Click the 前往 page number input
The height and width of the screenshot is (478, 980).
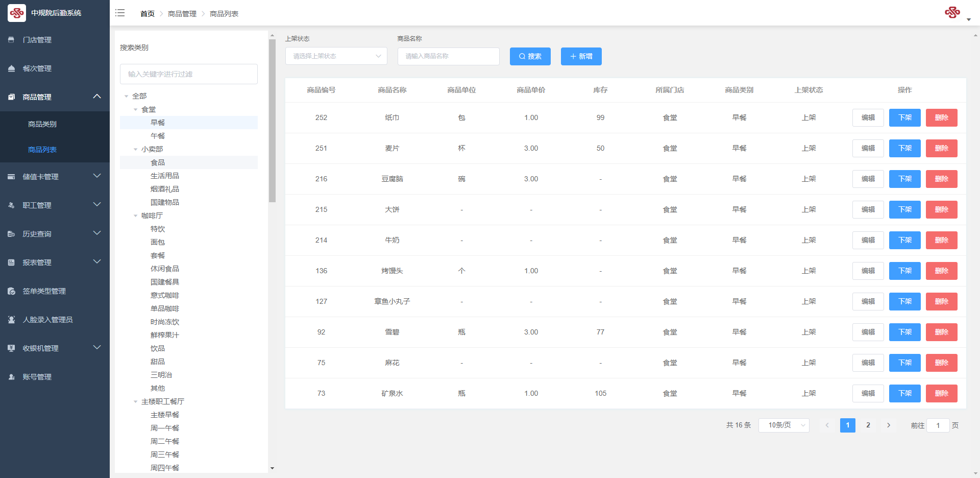(938, 425)
